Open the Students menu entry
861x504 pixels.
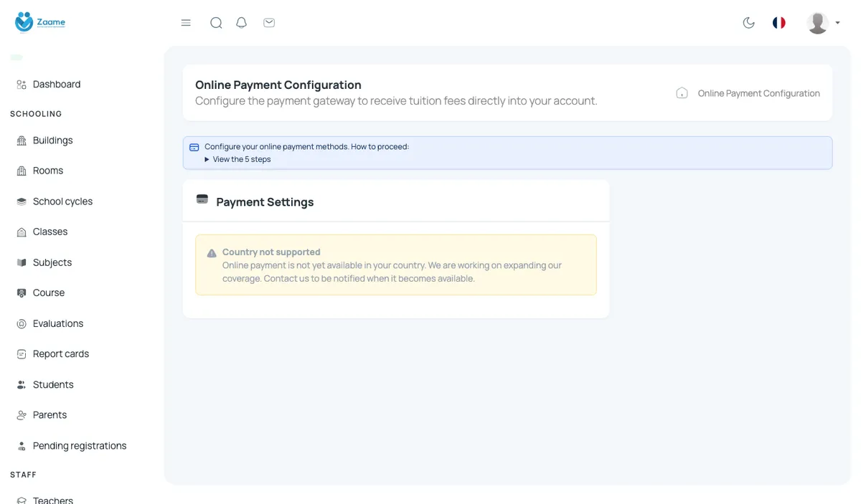coord(53,385)
